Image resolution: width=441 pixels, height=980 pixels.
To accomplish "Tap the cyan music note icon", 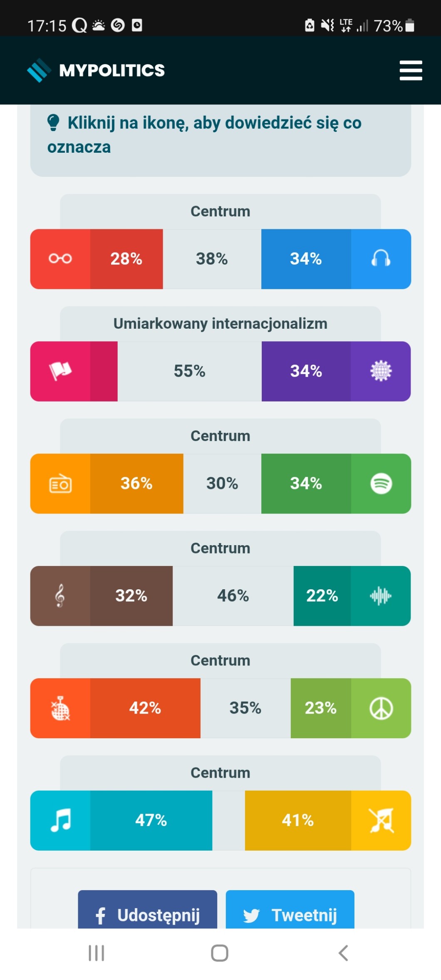I will click(60, 821).
